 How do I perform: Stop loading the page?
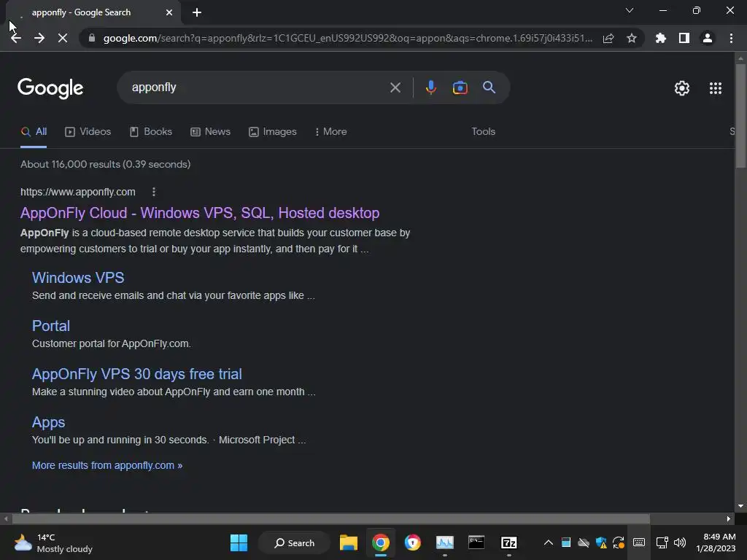pyautogui.click(x=63, y=38)
